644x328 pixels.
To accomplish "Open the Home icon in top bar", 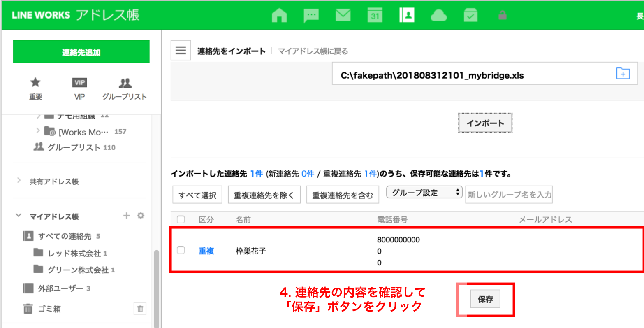I will pos(279,16).
